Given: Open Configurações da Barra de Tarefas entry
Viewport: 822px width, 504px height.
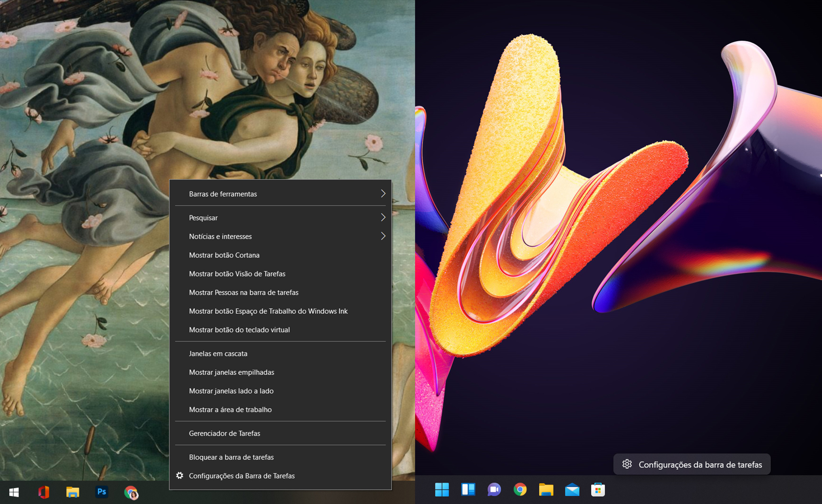Looking at the screenshot, I should coord(280,476).
